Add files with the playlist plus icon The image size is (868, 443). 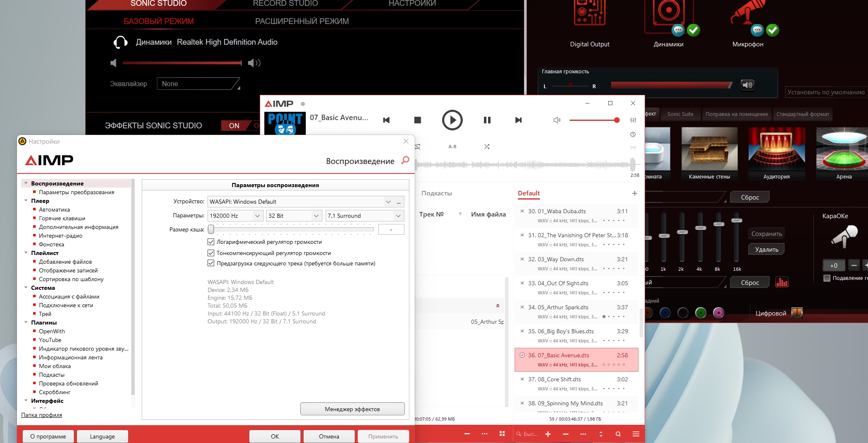tap(548, 434)
